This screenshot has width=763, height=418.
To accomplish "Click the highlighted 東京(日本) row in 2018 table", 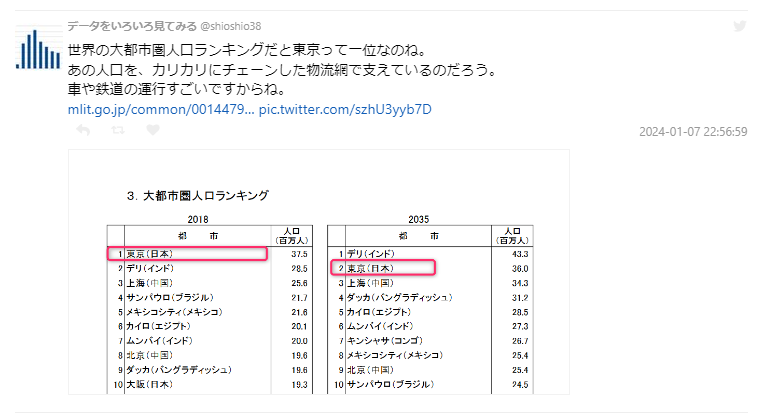I will tap(187, 254).
